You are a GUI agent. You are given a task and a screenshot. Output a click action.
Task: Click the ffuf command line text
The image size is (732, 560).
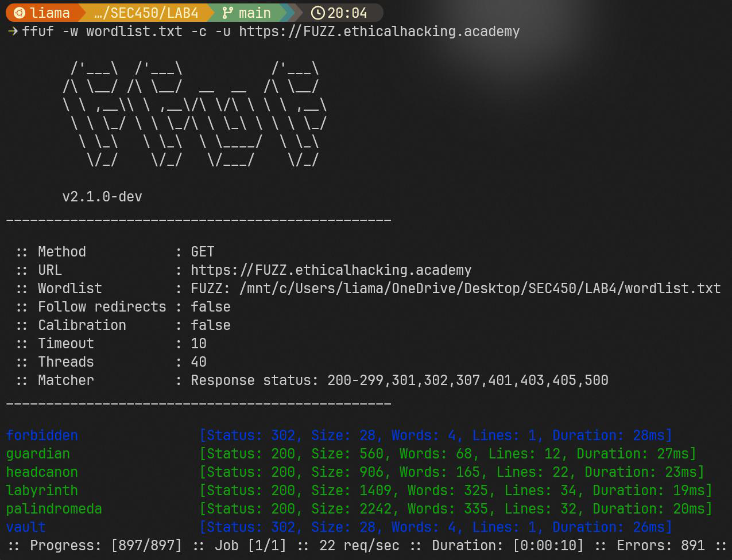(270, 32)
